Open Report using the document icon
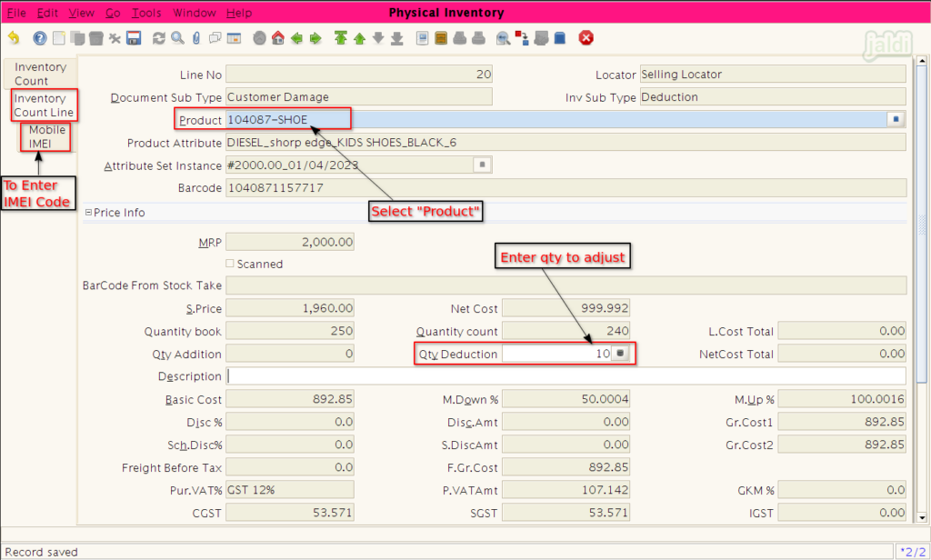Image resolution: width=931 pixels, height=560 pixels. [422, 38]
